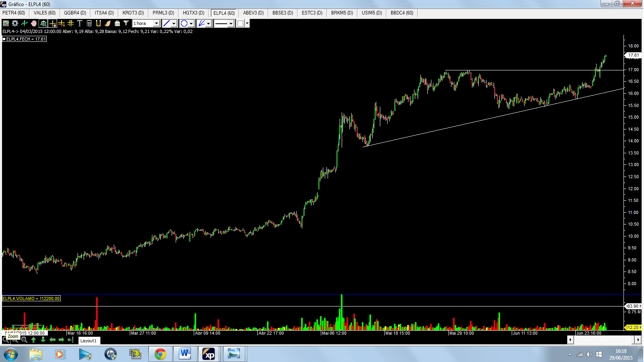
Task: Click the horizontal scrollbar left arrow
Action: (570, 340)
